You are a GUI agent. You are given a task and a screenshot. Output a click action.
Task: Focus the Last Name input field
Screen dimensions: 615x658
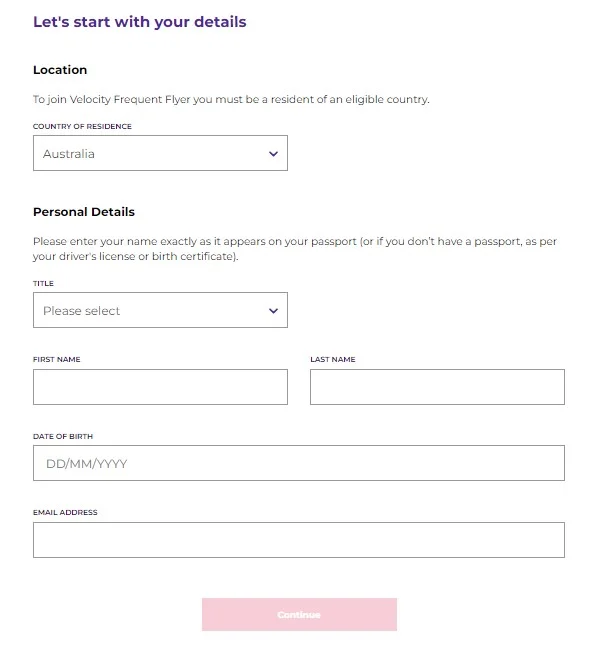[x=437, y=387]
